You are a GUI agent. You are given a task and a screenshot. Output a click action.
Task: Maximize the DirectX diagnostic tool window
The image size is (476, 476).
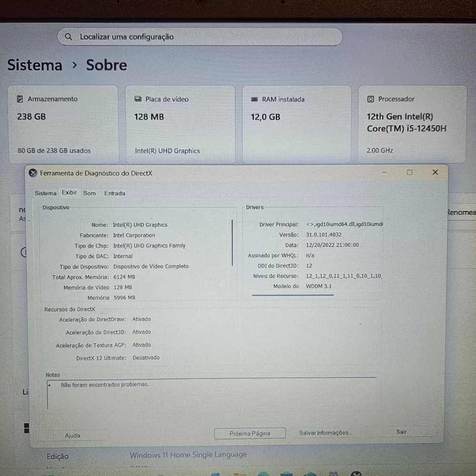(409, 172)
